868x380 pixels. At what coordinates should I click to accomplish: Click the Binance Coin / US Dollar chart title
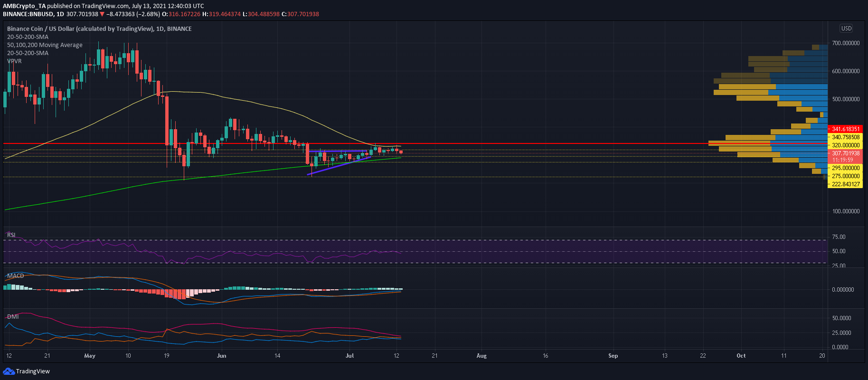(x=99, y=28)
